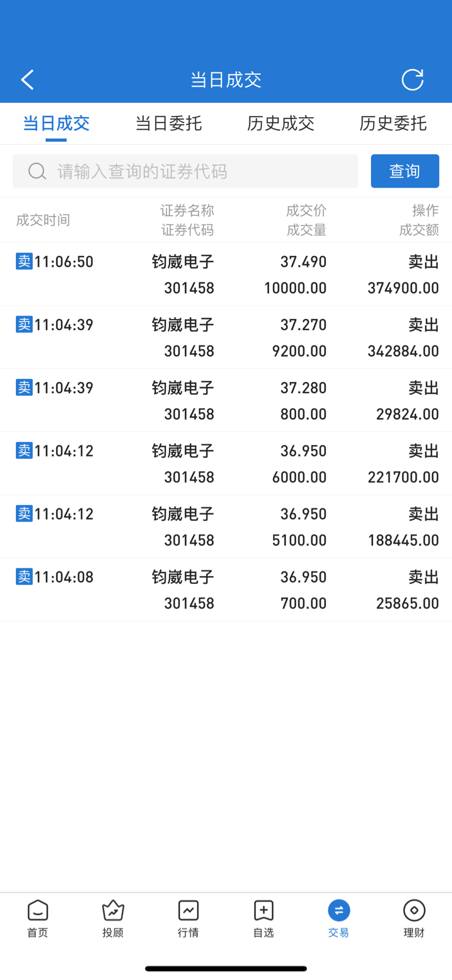Open the 自选 watchlist icon
The image size is (452, 980).
coord(264,918)
